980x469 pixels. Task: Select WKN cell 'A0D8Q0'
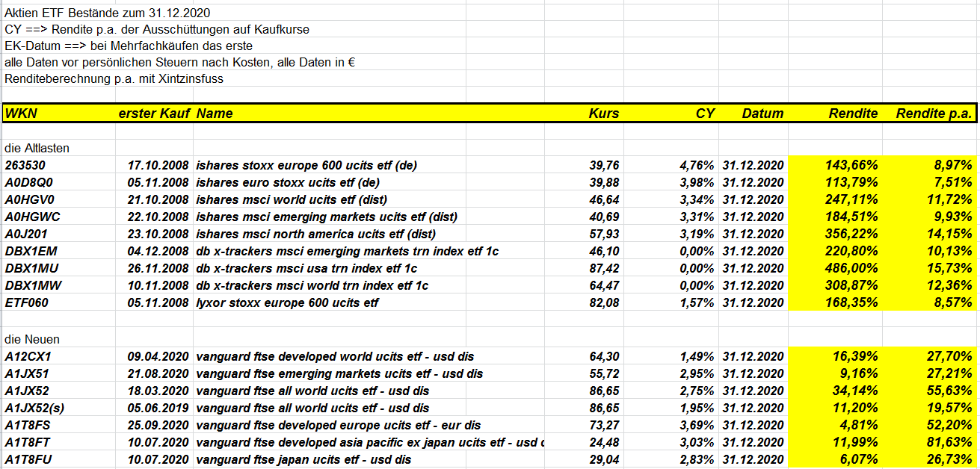pos(28,182)
